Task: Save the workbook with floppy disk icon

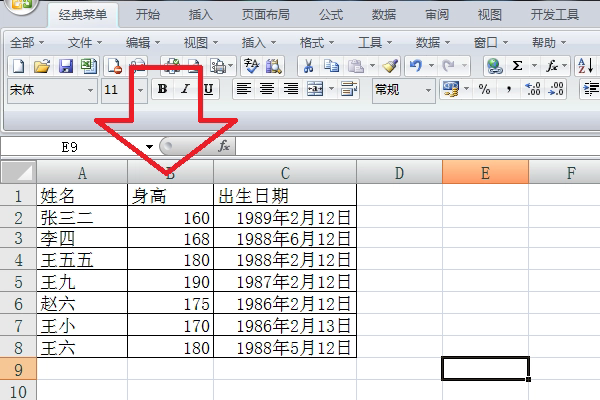Action: coord(66,66)
